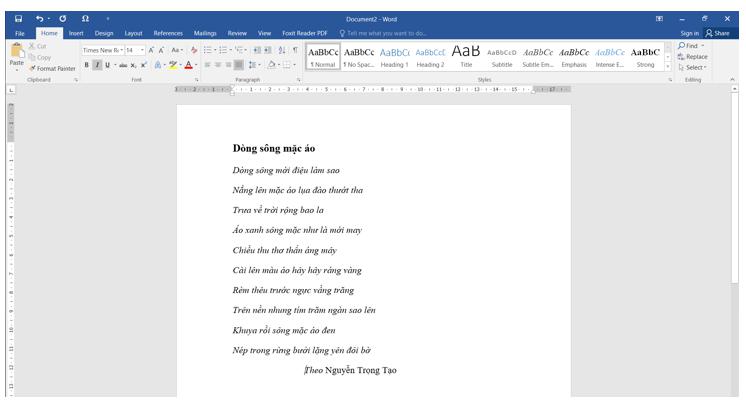The height and width of the screenshot is (405, 746).
Task: Expand the Styles gallery More arrow
Action: click(668, 67)
